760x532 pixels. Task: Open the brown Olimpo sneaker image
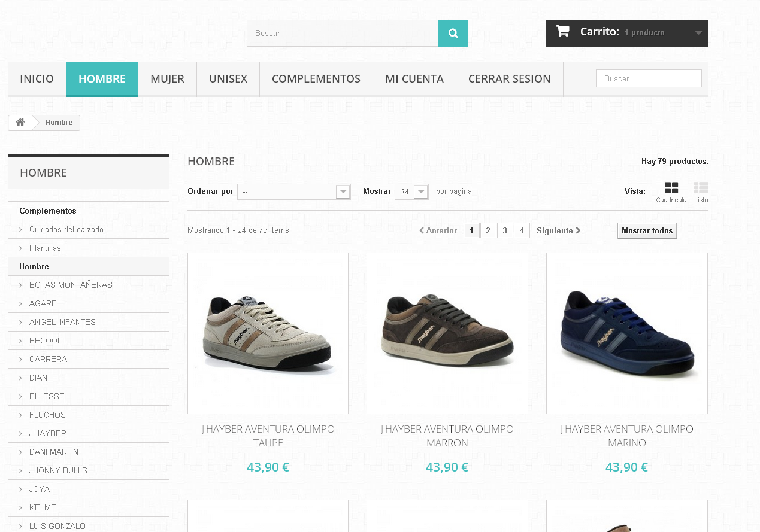pyautogui.click(x=447, y=333)
